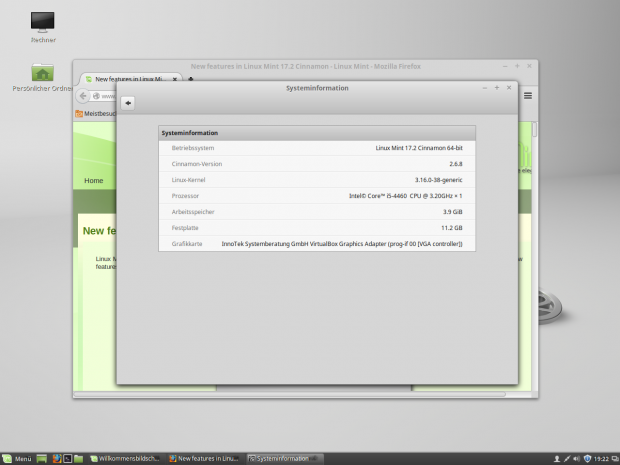Open the Firefox hamburger menu

(528, 96)
